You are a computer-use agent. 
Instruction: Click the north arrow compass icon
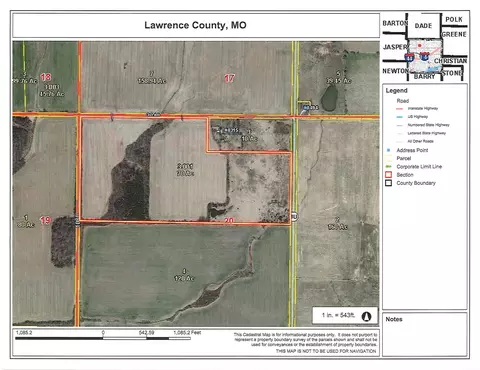pos(366,316)
